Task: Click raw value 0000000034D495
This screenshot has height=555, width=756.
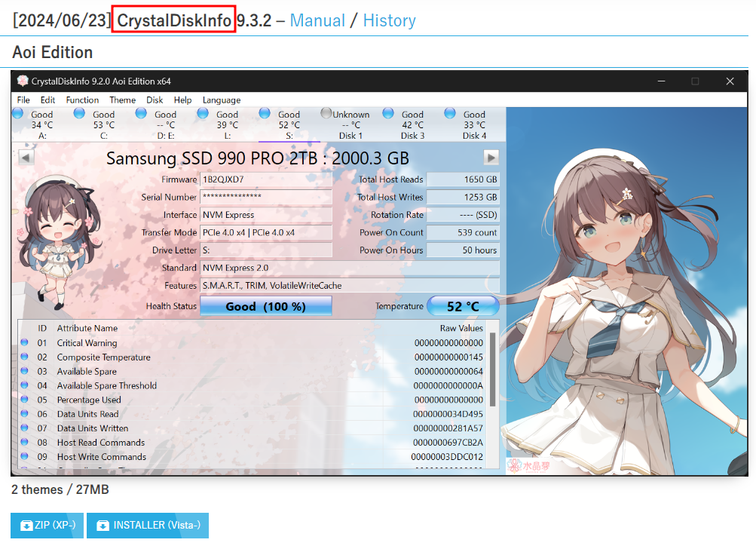Action: (x=448, y=414)
